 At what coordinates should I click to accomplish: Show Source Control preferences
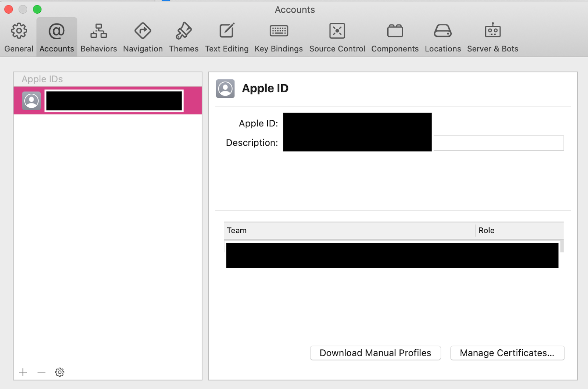click(x=337, y=37)
